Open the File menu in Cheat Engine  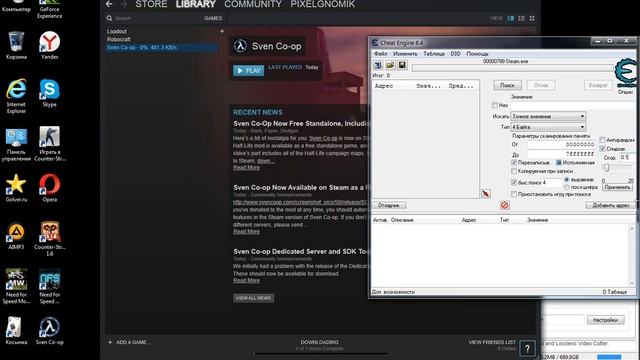point(380,54)
